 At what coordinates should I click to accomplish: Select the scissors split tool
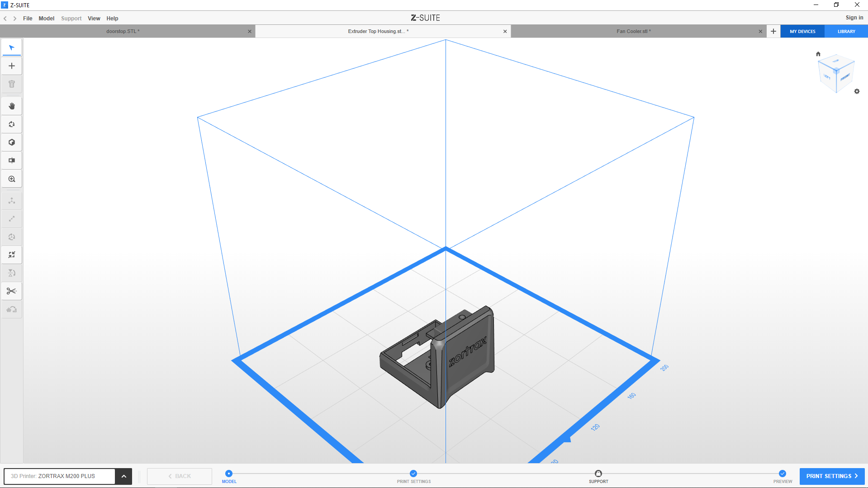pos(12,291)
